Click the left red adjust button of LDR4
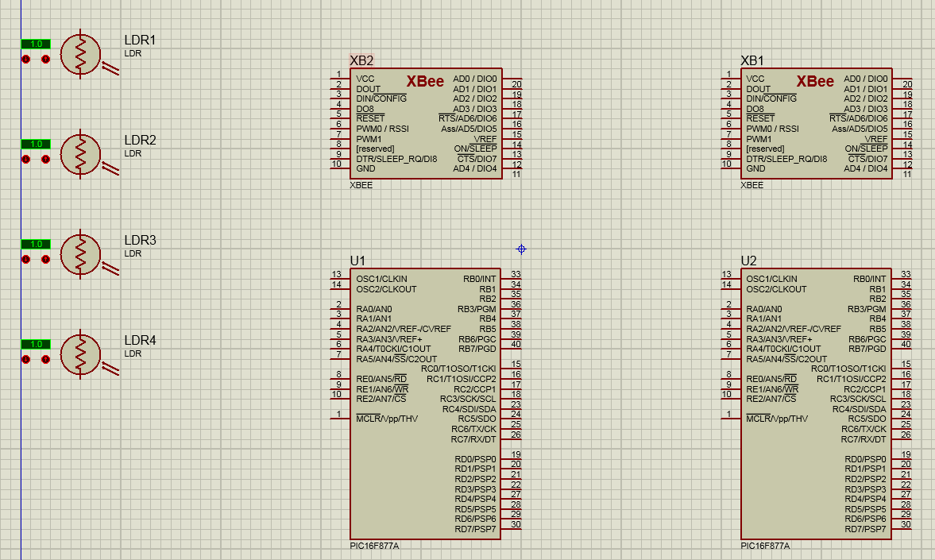The image size is (935, 560). click(25, 360)
